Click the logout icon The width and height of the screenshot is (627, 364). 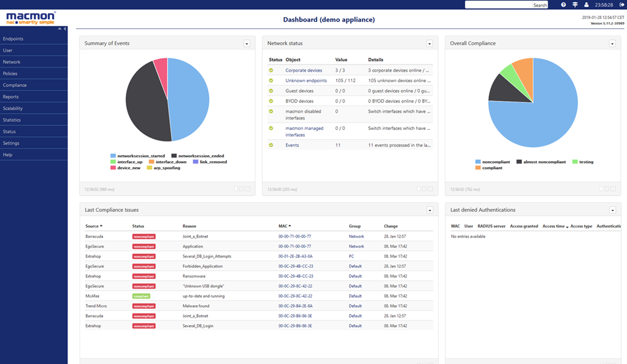[x=620, y=5]
